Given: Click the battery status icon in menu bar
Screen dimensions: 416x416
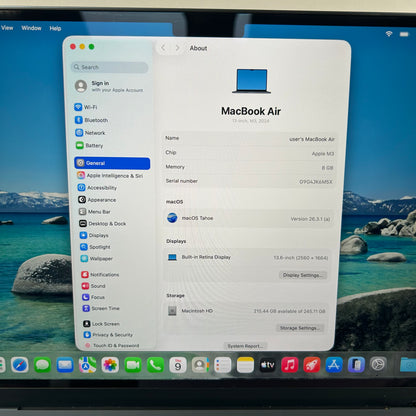Looking at the screenshot, I should (x=404, y=34).
